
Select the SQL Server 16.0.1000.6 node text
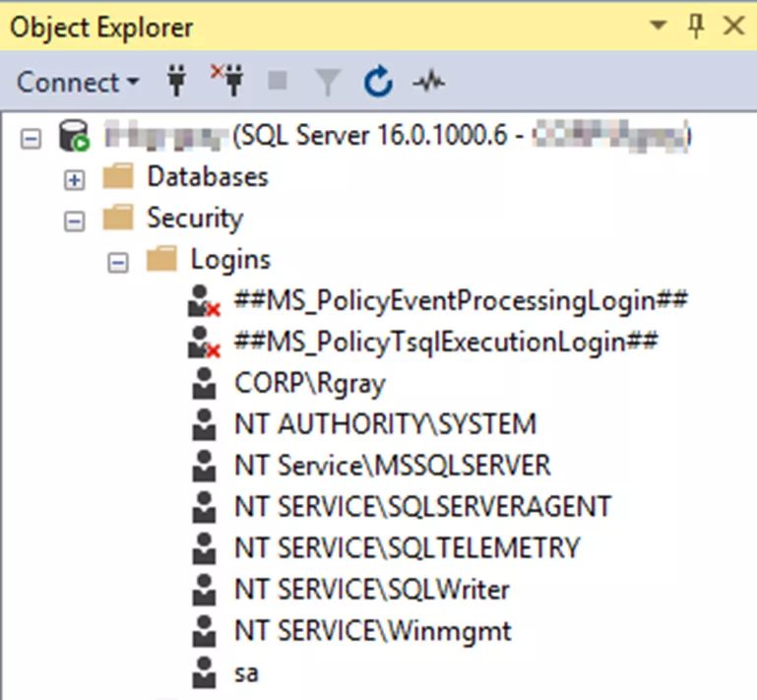pyautogui.click(x=398, y=136)
